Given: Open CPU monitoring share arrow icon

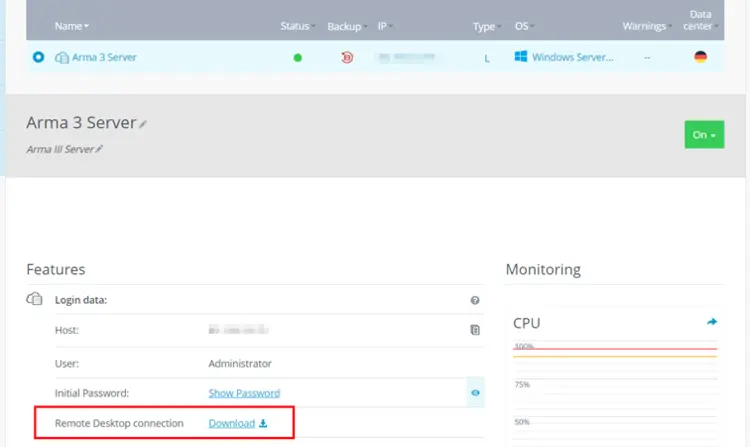Looking at the screenshot, I should (712, 322).
